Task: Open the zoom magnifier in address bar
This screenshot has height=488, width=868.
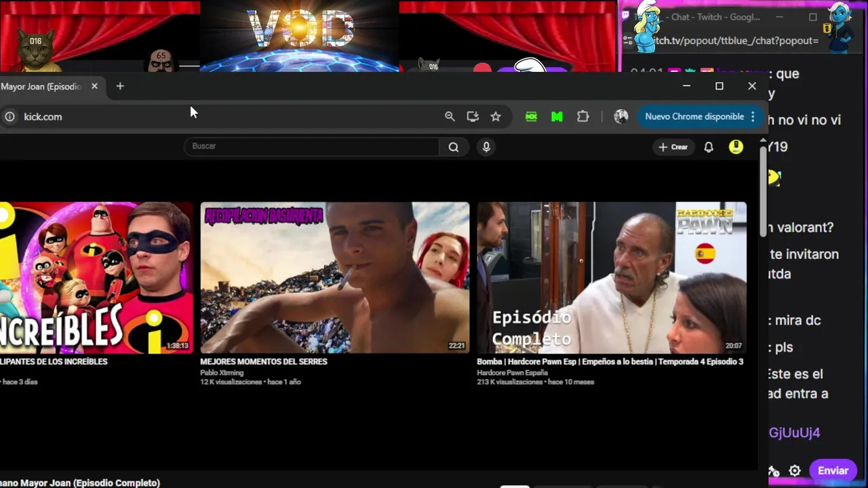Action: 450,117
